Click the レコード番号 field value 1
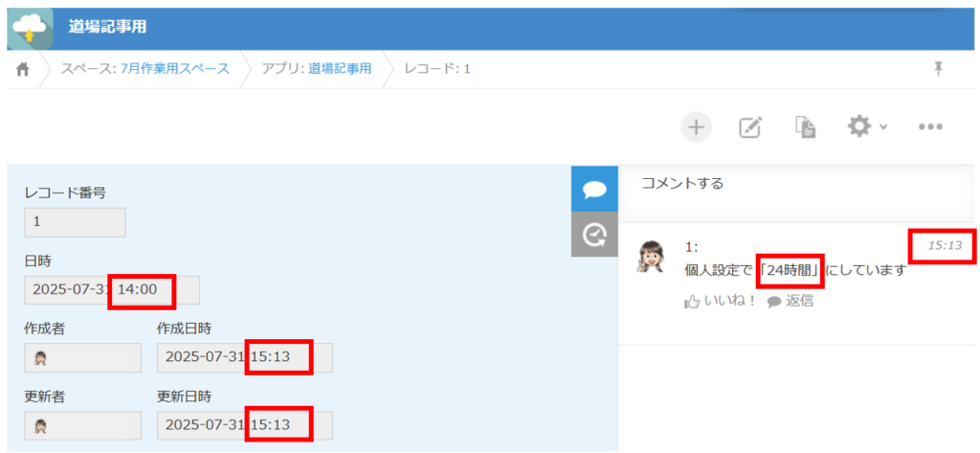This screenshot has width=980, height=453. (x=75, y=222)
